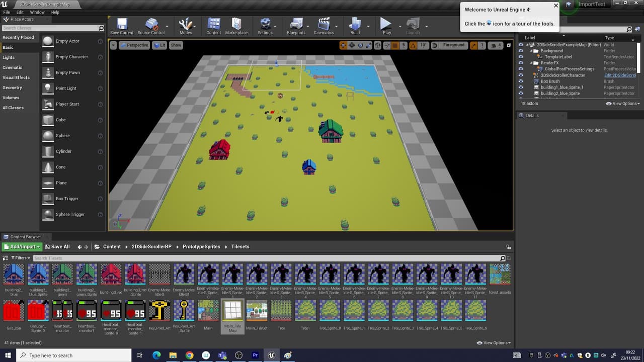Click the Show button in the viewport

coord(176,45)
